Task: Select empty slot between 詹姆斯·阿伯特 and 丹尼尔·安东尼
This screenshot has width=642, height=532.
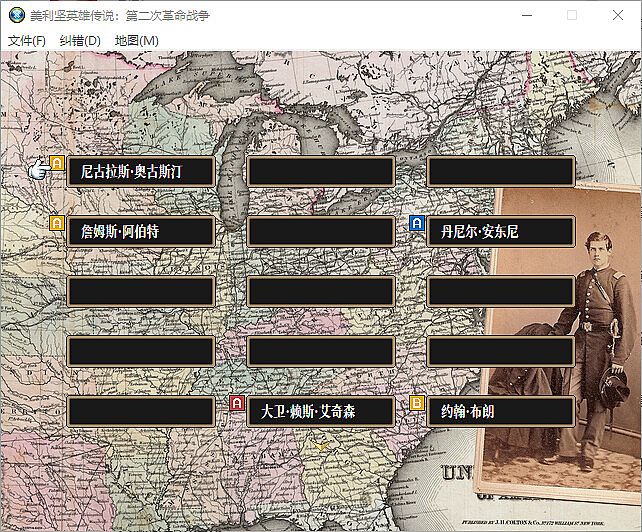Action: click(x=321, y=231)
